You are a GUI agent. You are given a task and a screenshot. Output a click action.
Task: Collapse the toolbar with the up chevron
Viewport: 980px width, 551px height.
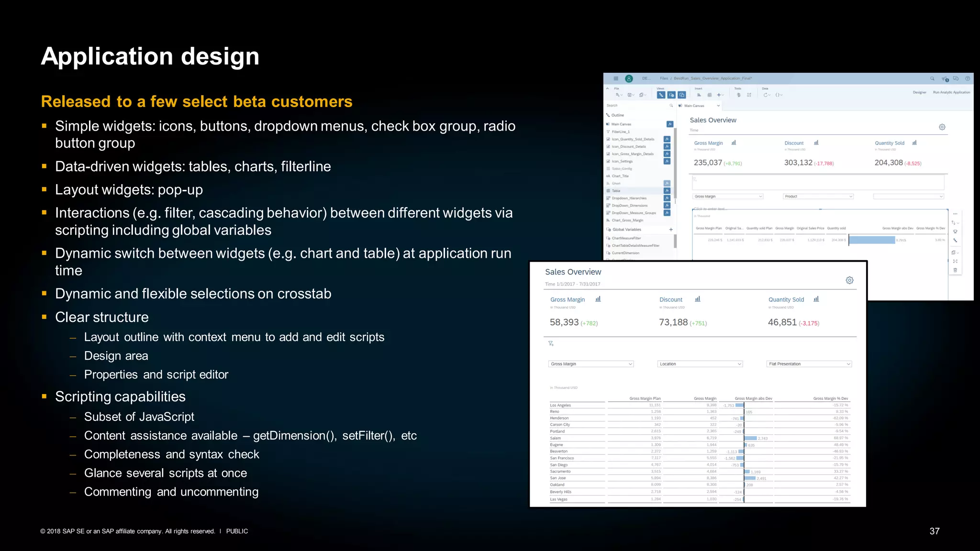point(608,88)
